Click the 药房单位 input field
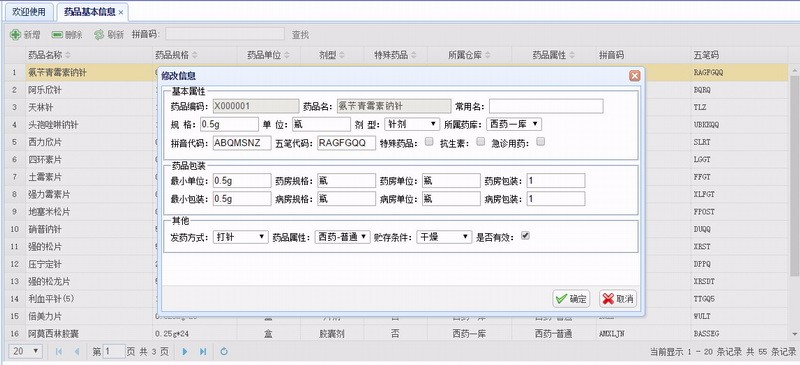800x365 pixels. click(451, 180)
